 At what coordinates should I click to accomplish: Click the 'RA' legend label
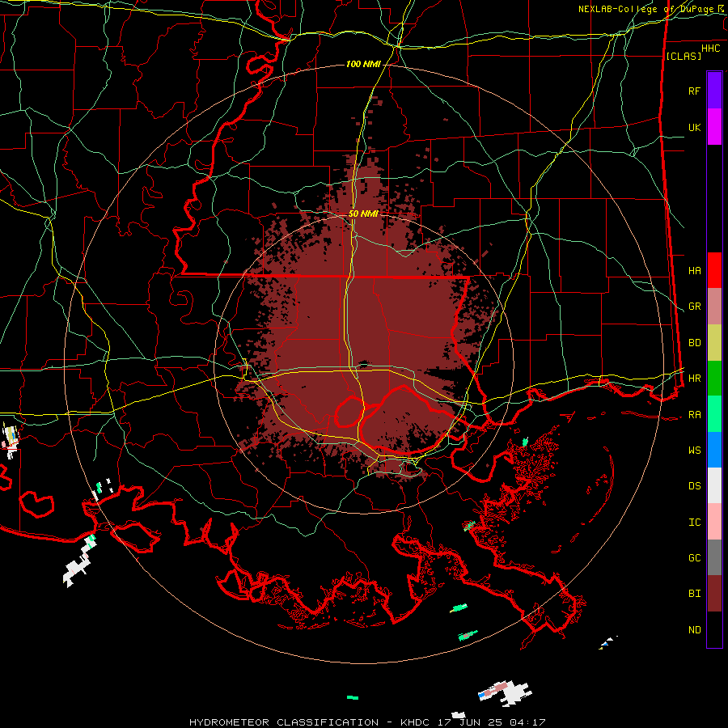coord(694,415)
